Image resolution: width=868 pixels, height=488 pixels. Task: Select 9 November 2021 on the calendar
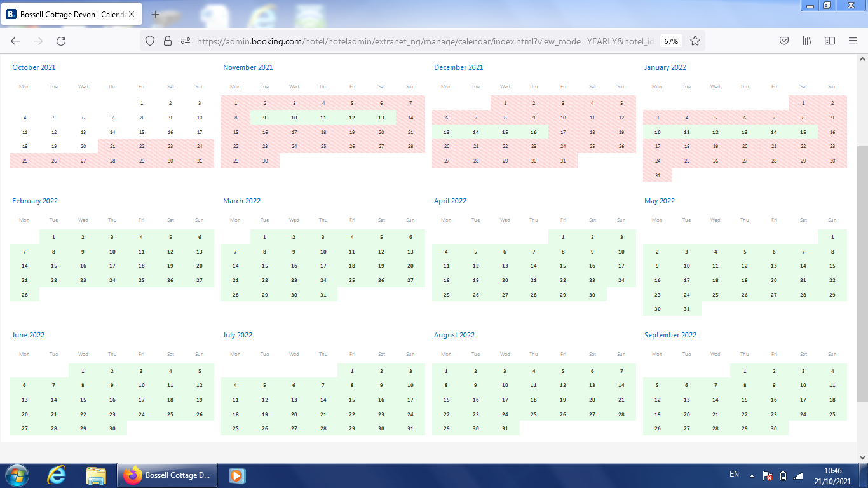click(264, 118)
